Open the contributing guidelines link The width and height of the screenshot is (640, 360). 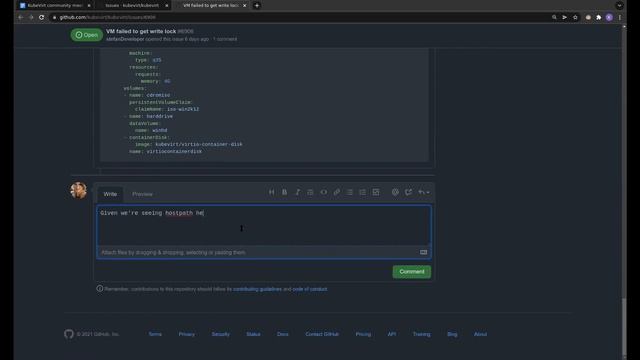(x=257, y=289)
